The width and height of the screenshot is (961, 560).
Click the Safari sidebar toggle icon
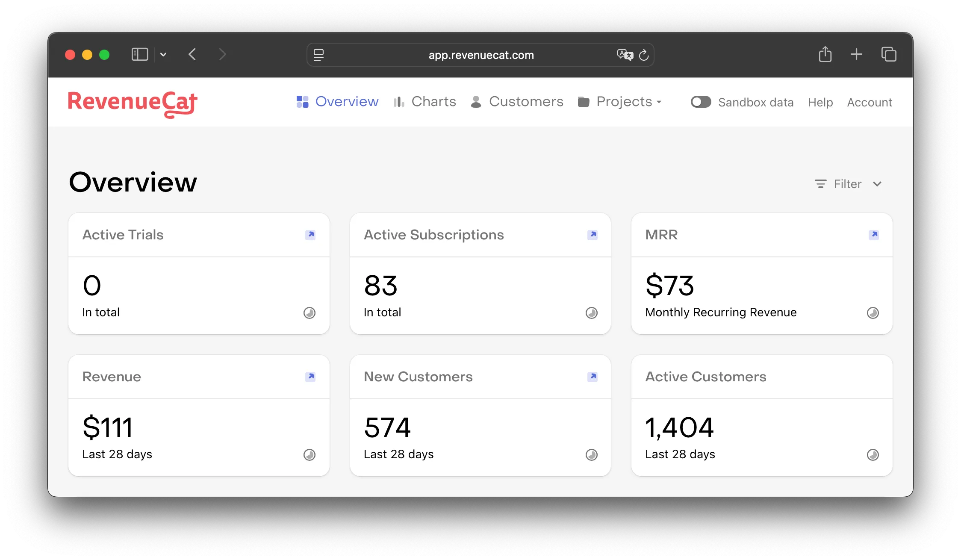140,55
